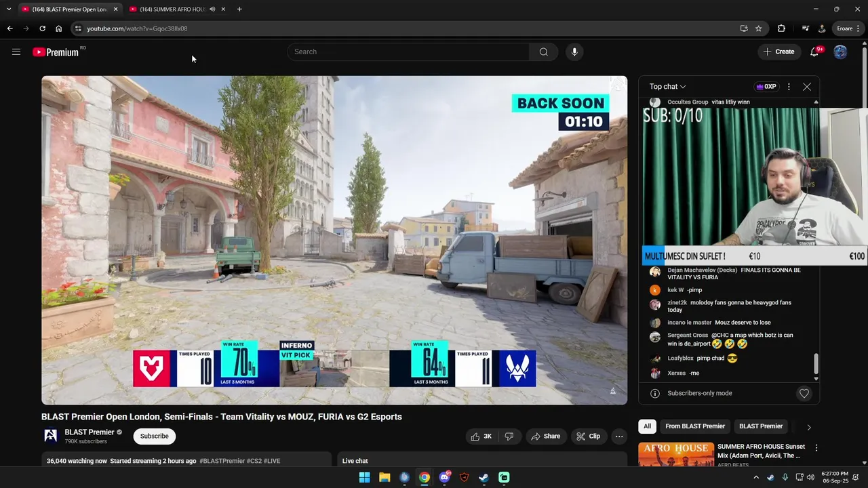This screenshot has height=488, width=868.
Task: Open Summer Afro House video thumbnail
Action: click(676, 455)
